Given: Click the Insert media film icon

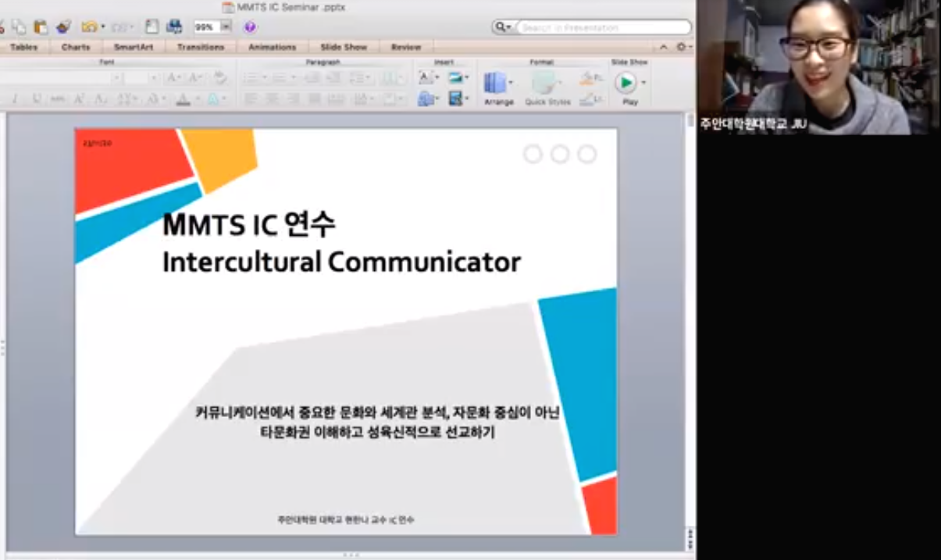Looking at the screenshot, I should tap(455, 98).
